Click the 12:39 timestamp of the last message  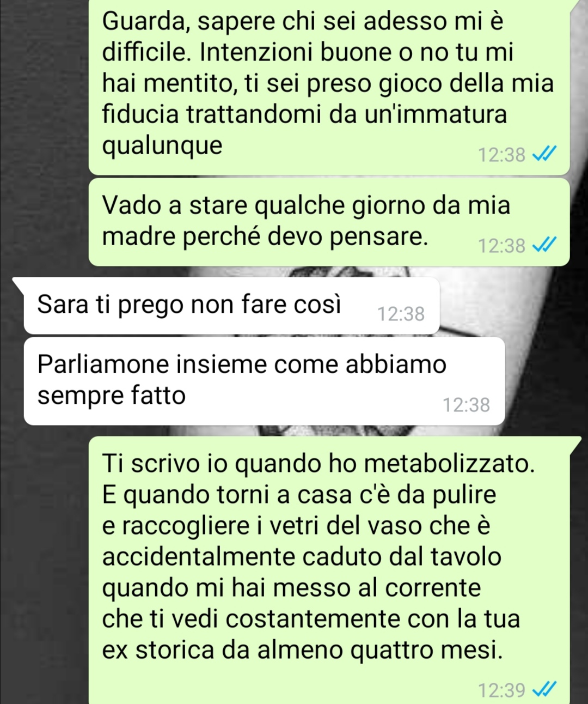(x=501, y=690)
